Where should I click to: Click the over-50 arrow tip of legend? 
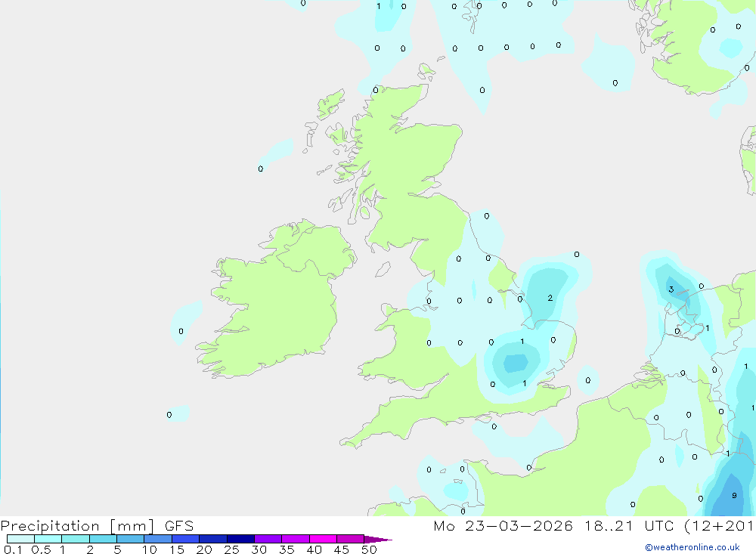click(x=378, y=540)
